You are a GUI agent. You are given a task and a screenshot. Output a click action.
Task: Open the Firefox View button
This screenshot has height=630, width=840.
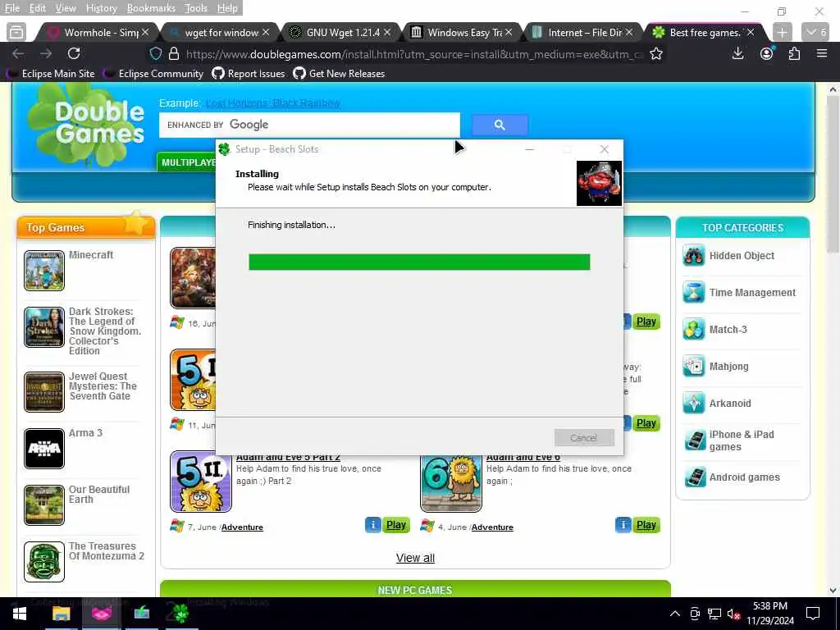tap(16, 33)
